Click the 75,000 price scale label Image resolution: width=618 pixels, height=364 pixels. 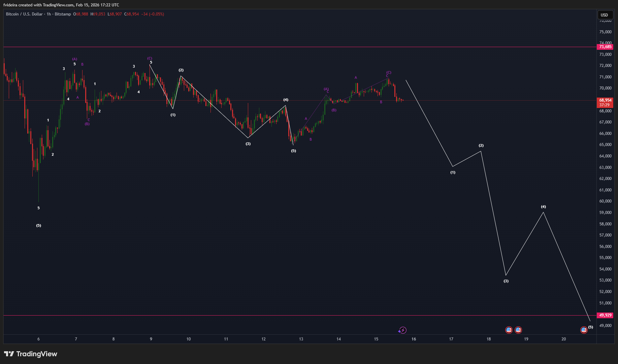click(x=605, y=32)
